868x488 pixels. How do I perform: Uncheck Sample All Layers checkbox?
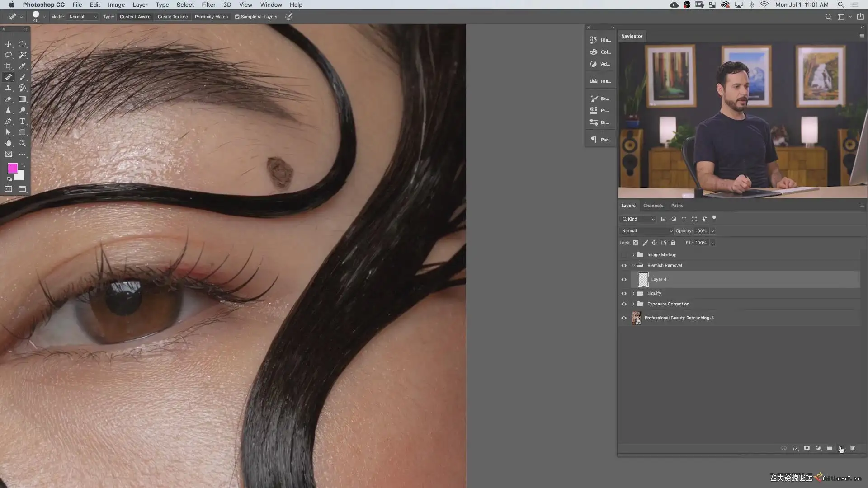pos(237,17)
